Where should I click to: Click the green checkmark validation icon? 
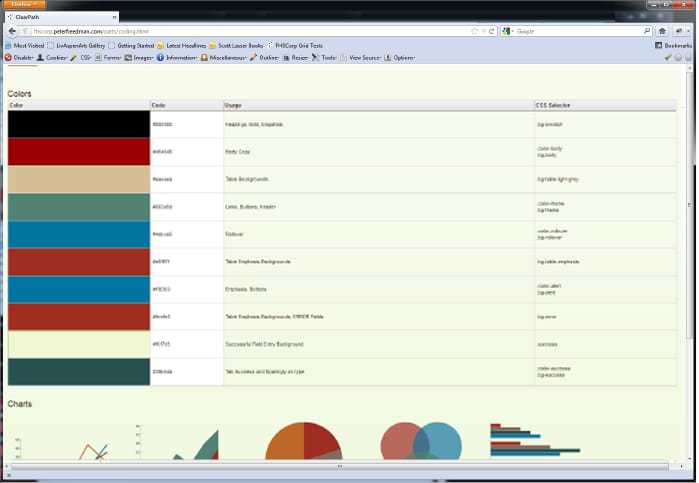click(668, 58)
